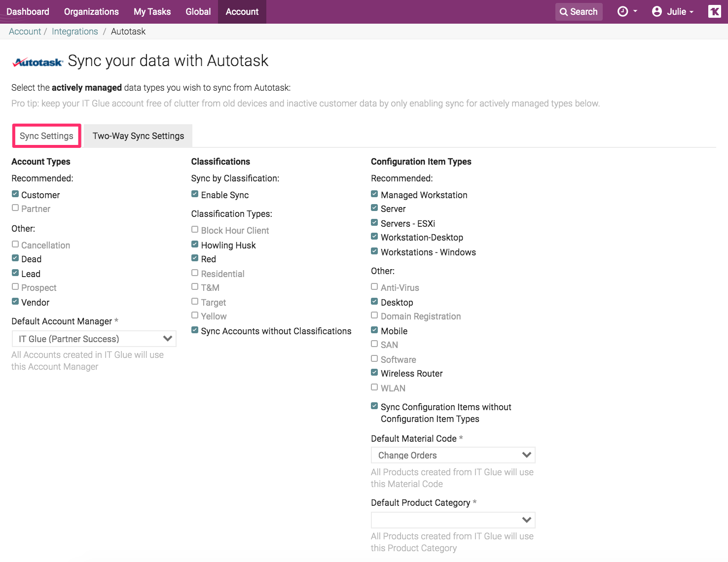Check the SAN item type
Image resolution: width=728 pixels, height=562 pixels.
click(374, 344)
